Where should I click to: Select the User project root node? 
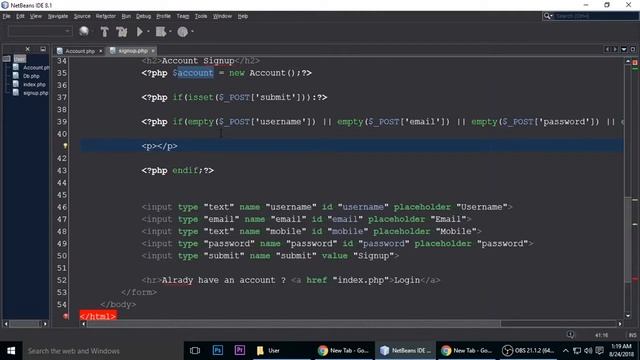click(19, 59)
